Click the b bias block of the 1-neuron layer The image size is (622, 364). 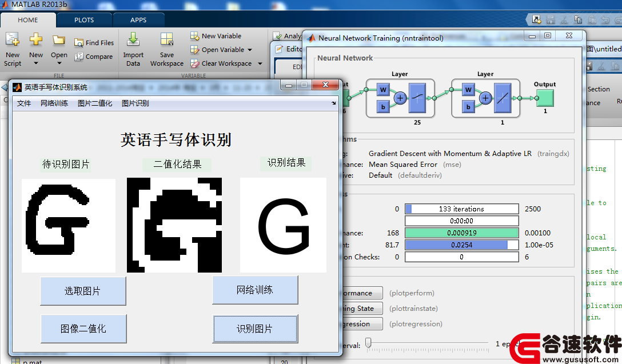pos(468,107)
